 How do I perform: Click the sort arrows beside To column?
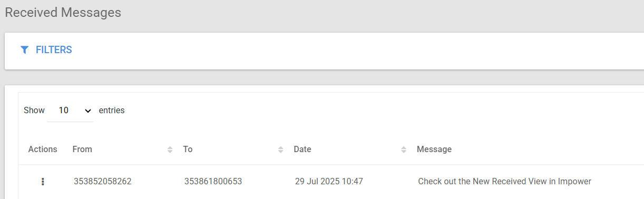pos(280,150)
